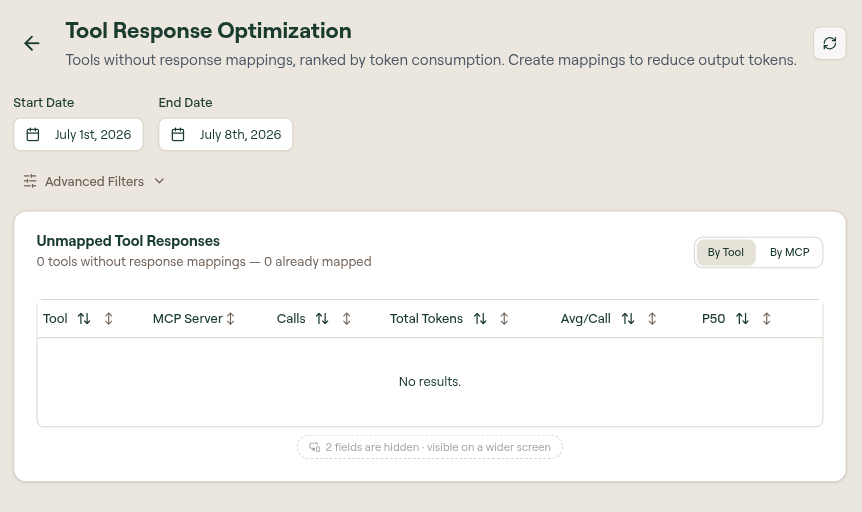Click the MCP Server column header label
Screen dimensions: 862x512
[x=187, y=318]
